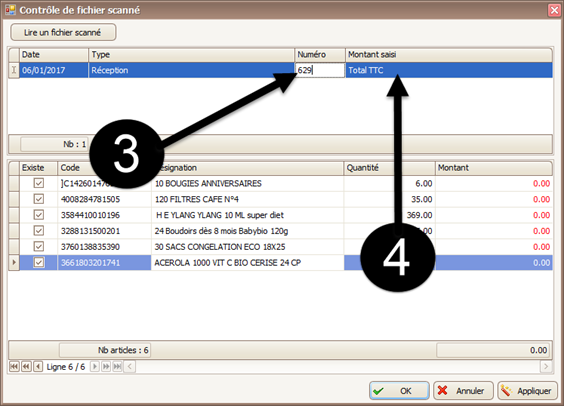
Task: Click the Nb : 1 summary cell
Action: point(54,144)
